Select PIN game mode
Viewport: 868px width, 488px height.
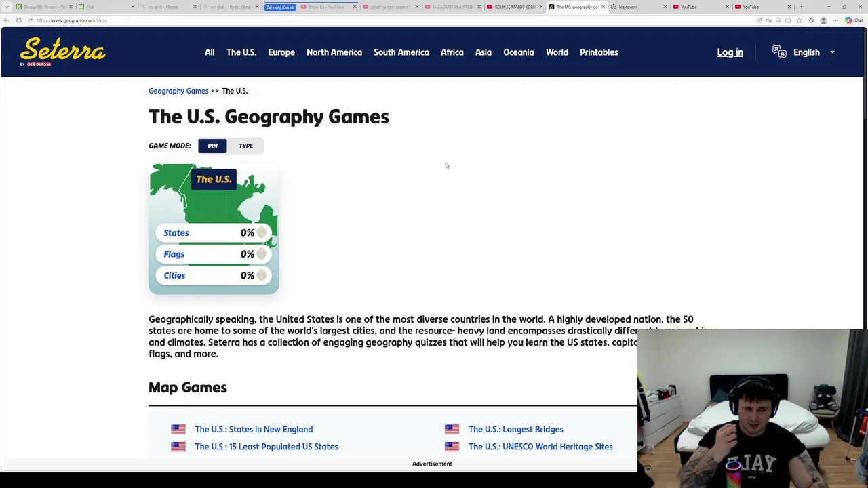212,146
